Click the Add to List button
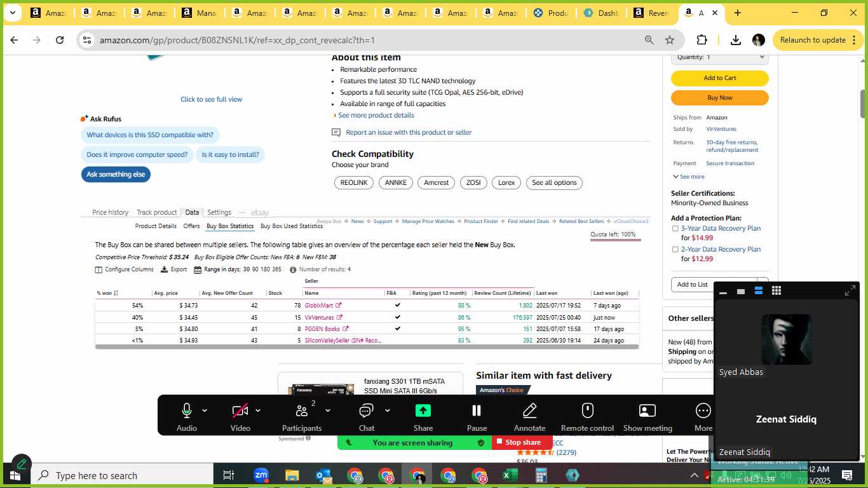This screenshot has height=488, width=868. 693,285
